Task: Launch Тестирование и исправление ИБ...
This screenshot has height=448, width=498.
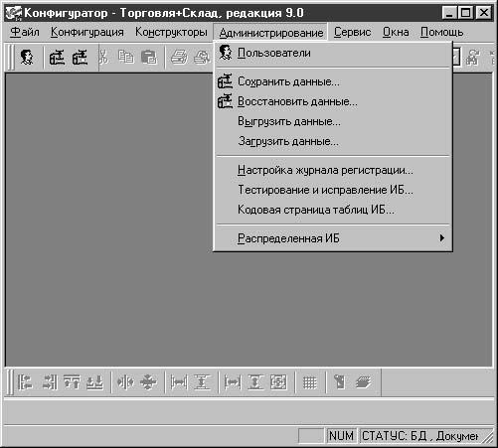Action: click(333, 190)
